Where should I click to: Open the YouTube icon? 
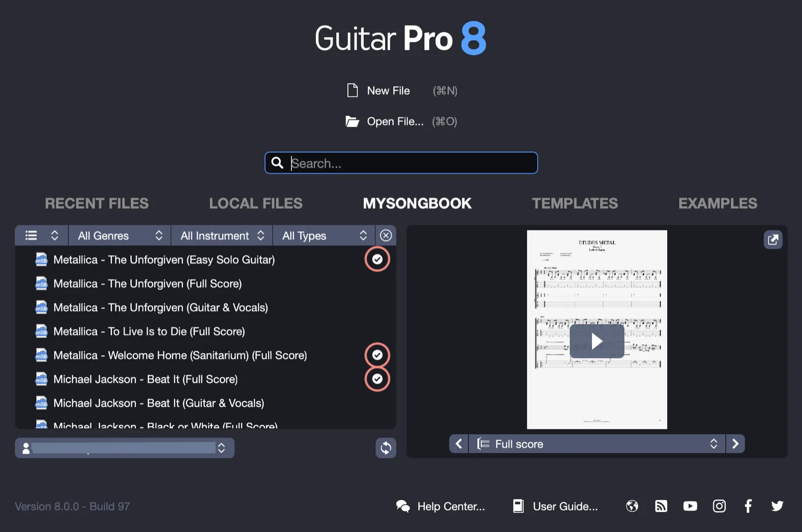pyautogui.click(x=690, y=506)
